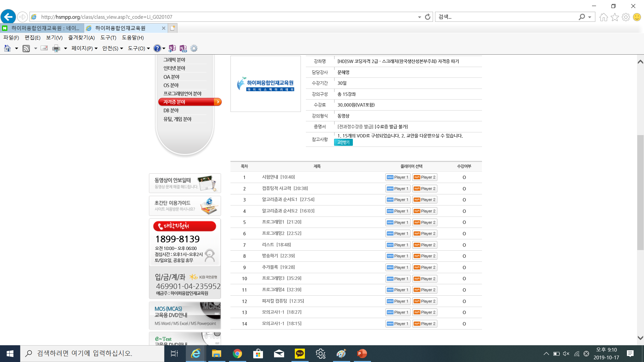Open File Explorer from the taskbar
The width and height of the screenshot is (644, 362).
217,354
